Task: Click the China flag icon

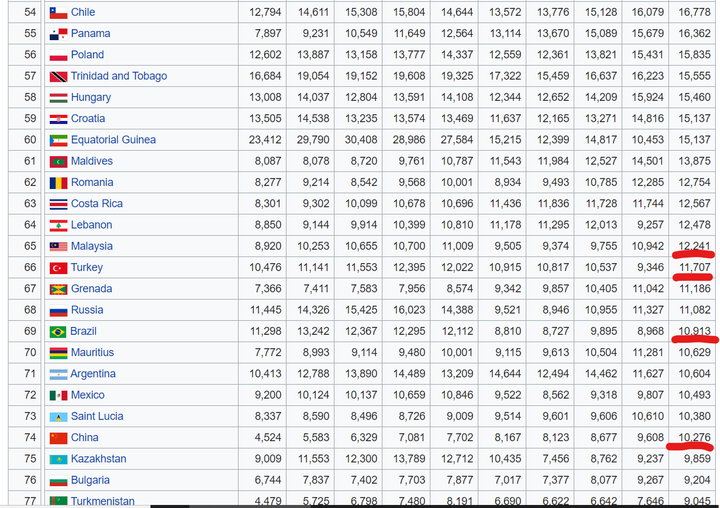Action: (58, 438)
